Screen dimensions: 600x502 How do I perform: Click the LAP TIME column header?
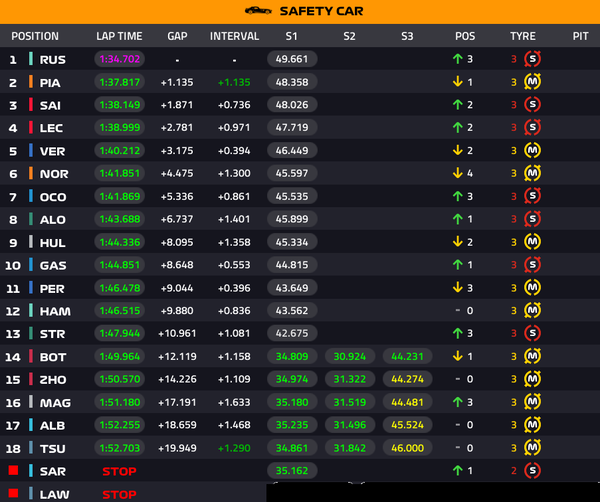click(119, 36)
